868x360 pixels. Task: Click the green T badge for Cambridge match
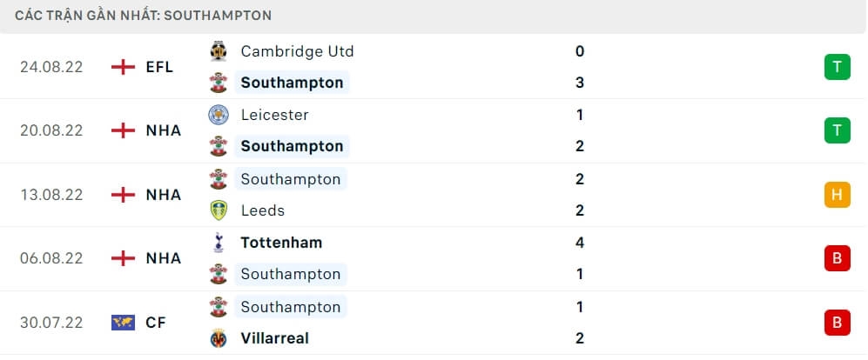(837, 67)
